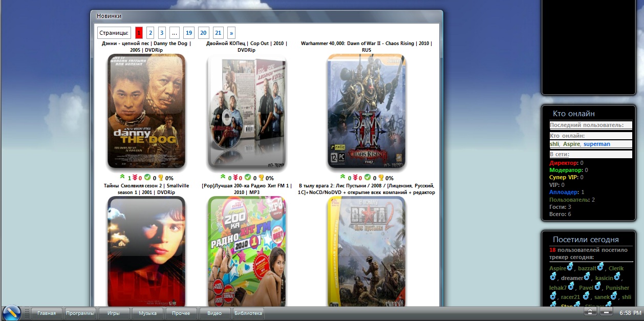This screenshot has width=644, height=321.
Task: Open the Dawn of War II Chaos Rising cover
Action: 367,111
